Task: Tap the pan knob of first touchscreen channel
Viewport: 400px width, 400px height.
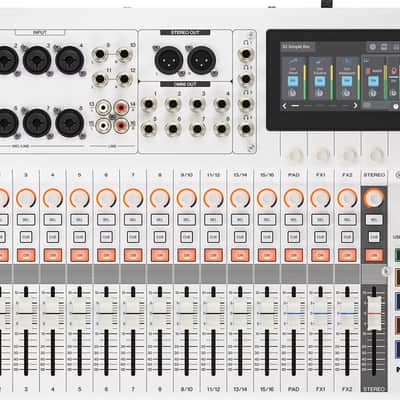Action: click(293, 93)
